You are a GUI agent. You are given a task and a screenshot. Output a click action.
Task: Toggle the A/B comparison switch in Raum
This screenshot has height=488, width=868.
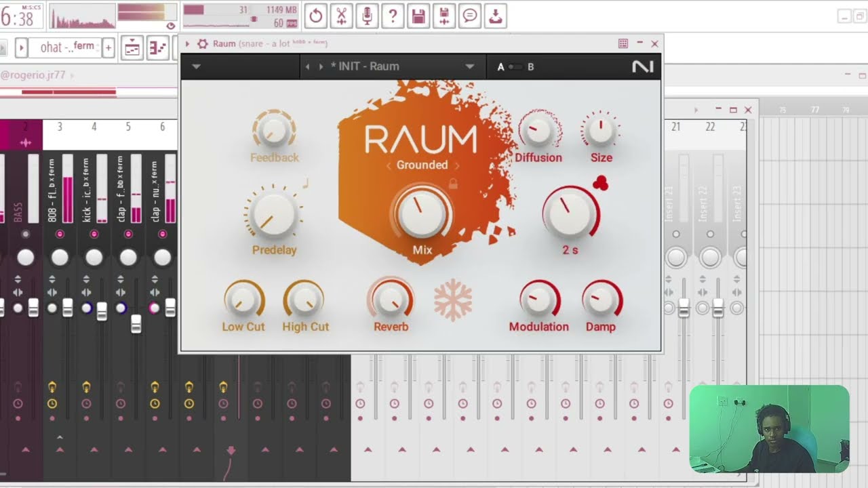tap(515, 66)
